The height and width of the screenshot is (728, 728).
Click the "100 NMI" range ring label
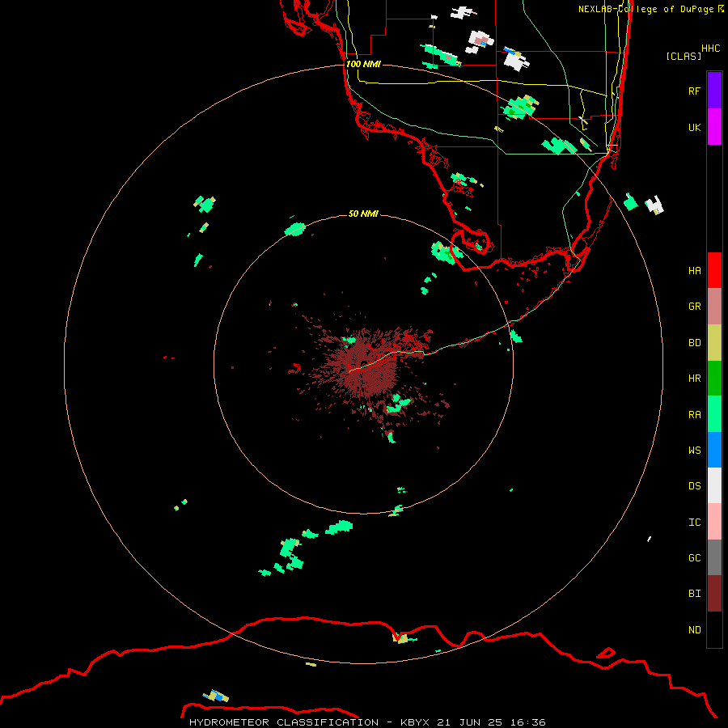click(363, 64)
